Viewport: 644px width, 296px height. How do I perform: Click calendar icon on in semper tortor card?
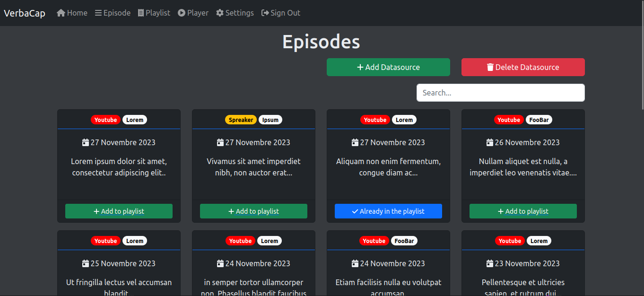[220, 263]
